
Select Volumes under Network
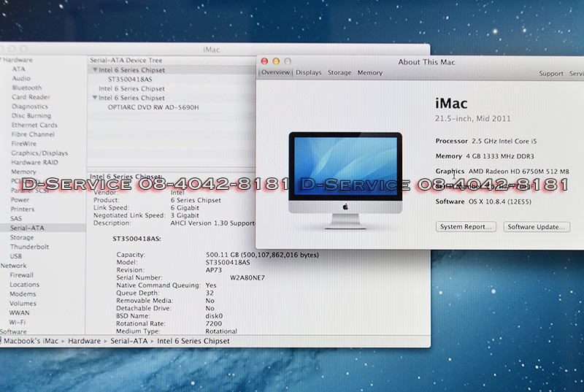(x=23, y=304)
